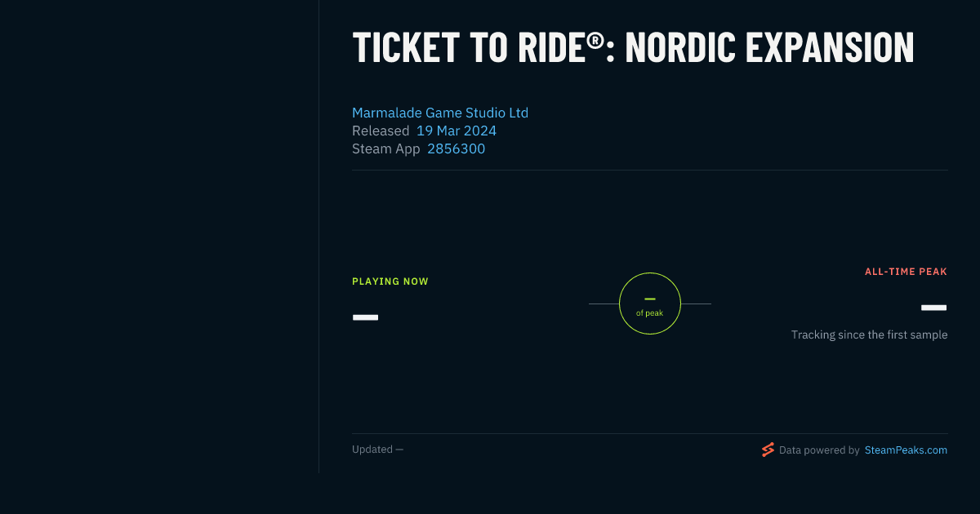Screen dimensions: 980x514
Task: Click the line right of peak circle
Action: pos(696,304)
